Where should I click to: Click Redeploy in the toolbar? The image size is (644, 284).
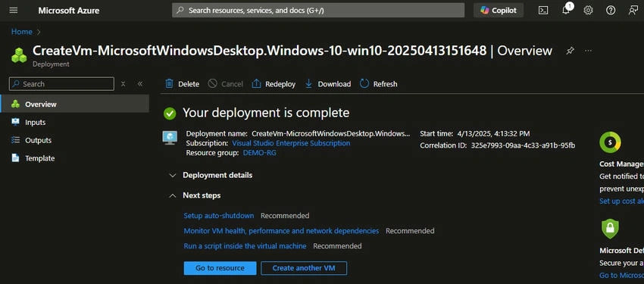[274, 84]
